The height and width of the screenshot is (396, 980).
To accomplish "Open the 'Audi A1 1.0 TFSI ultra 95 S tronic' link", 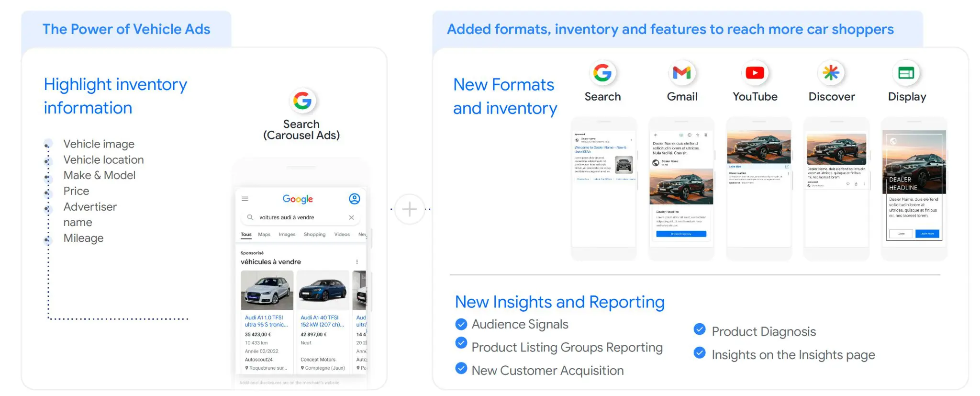I will tap(267, 321).
